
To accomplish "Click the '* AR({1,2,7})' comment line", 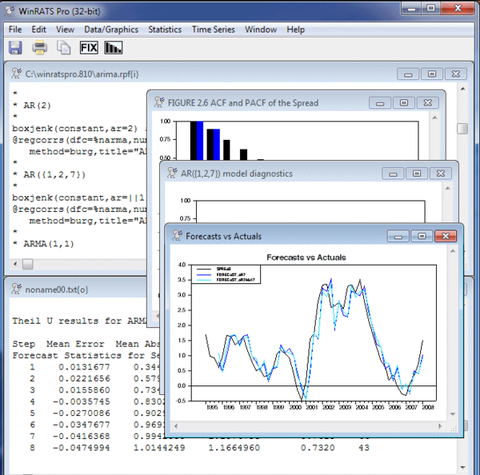I will pos(49,175).
